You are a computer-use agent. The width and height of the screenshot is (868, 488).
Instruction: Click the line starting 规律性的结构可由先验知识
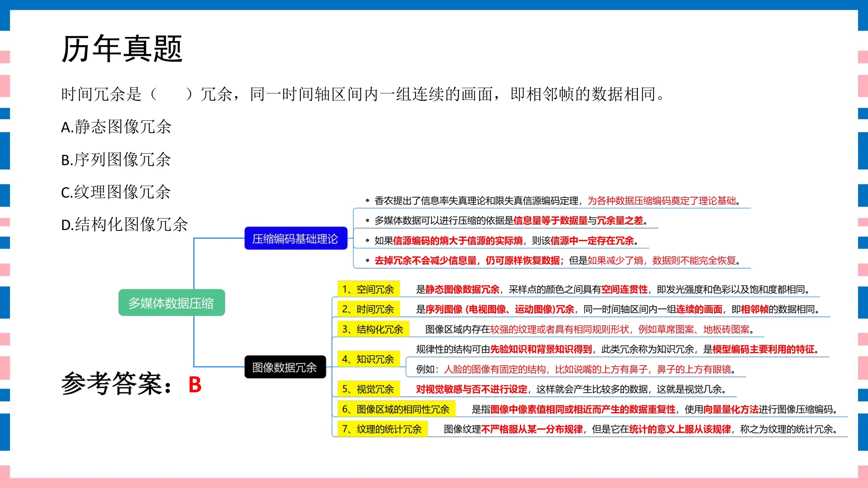pos(618,349)
